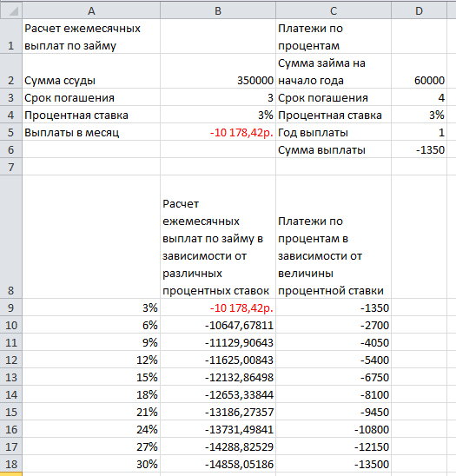Image resolution: width=456 pixels, height=476 pixels.
Task: Click 'Срок погашения' in column A
Action: [x=91, y=97]
